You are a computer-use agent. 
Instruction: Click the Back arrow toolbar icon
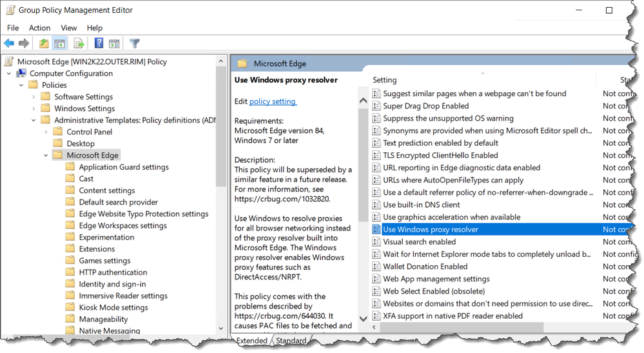click(x=9, y=43)
